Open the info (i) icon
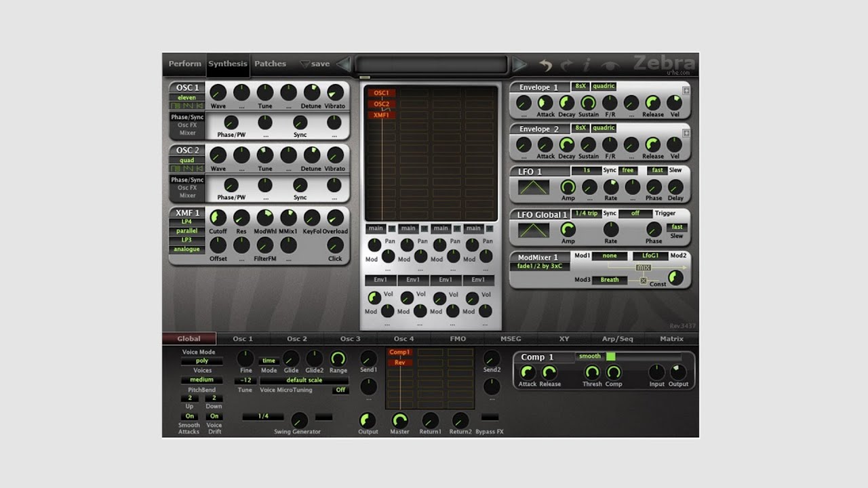 (587, 65)
